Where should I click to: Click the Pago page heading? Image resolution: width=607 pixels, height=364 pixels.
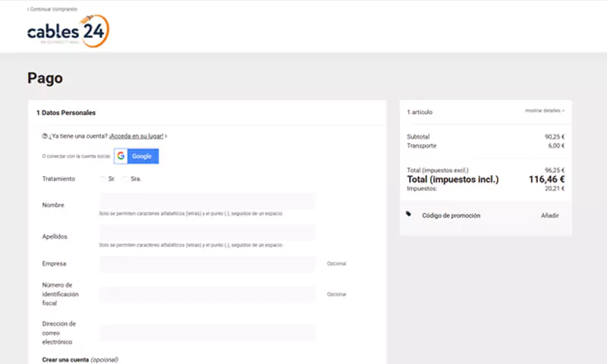point(45,79)
